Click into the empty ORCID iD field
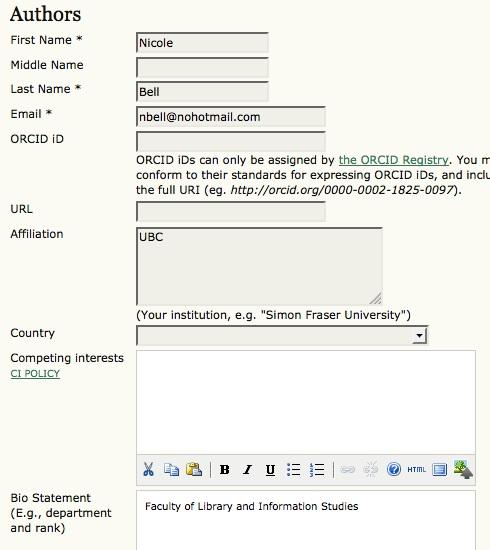The width and height of the screenshot is (490, 550). (231, 142)
